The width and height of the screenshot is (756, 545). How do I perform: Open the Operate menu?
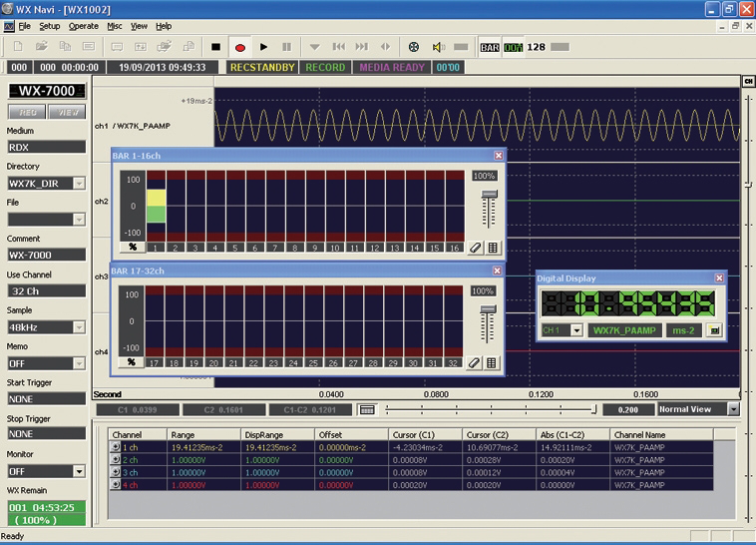[84, 25]
